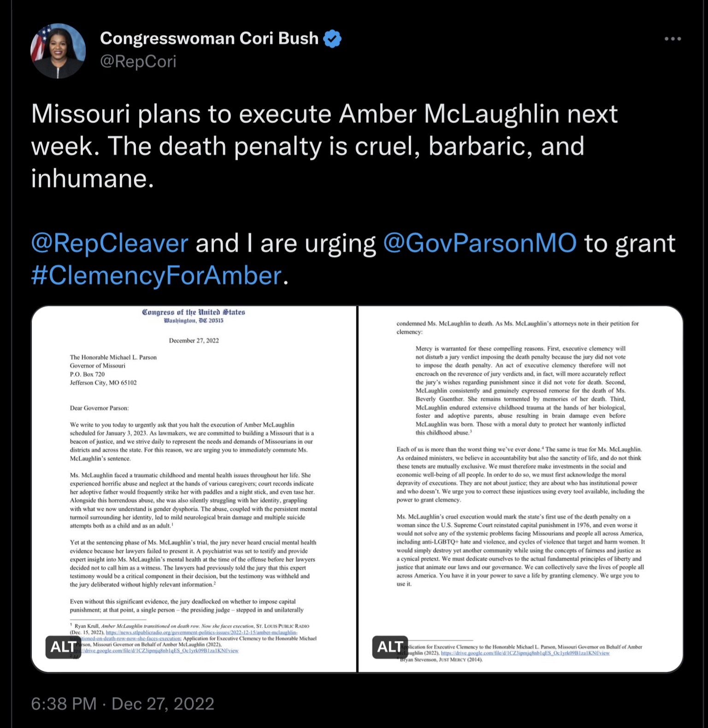Show ALT text for second letter image
This screenshot has height=728, width=708.
390,647
